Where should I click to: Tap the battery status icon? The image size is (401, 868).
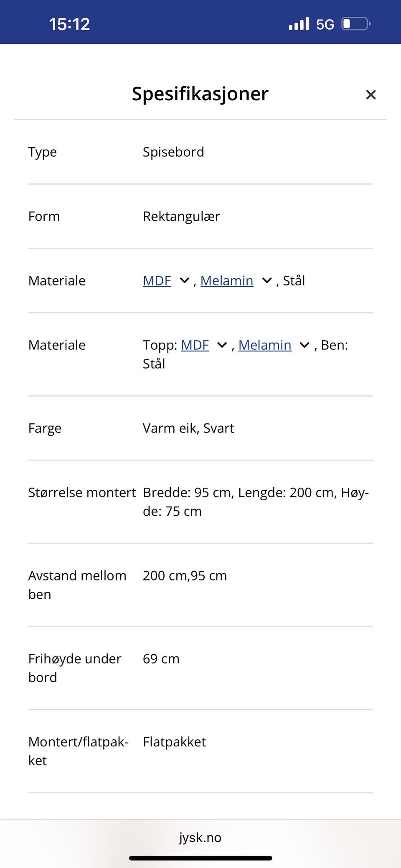[x=355, y=24]
